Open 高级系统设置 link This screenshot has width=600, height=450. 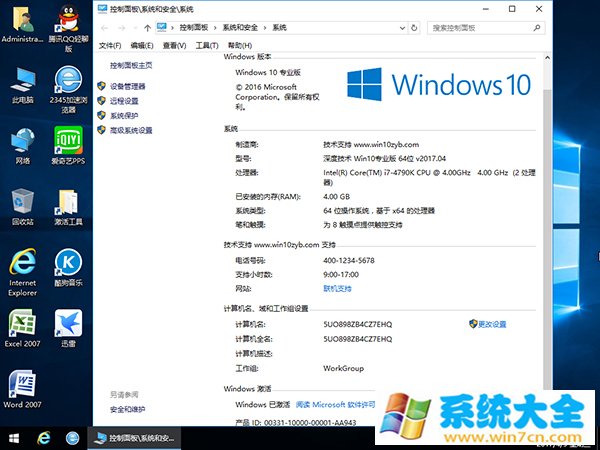click(x=131, y=130)
